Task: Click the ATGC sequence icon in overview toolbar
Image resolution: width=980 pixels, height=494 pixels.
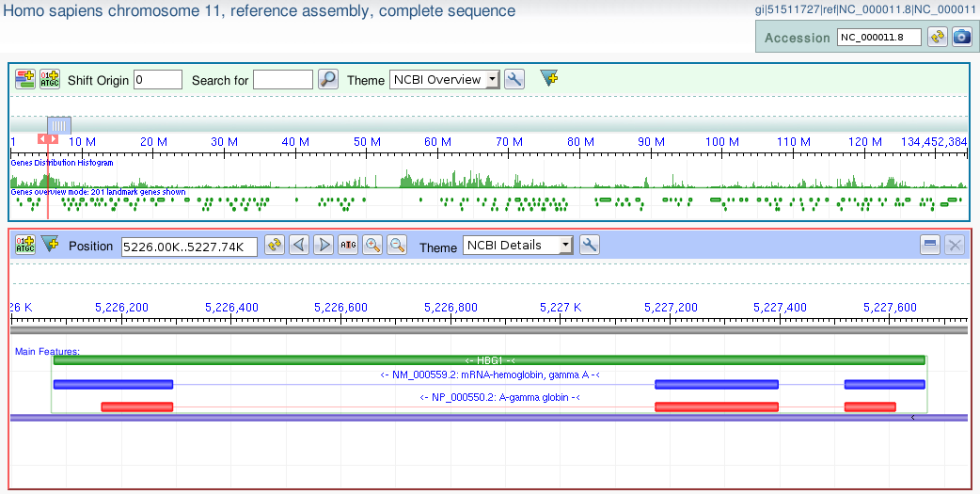Action: (x=49, y=79)
